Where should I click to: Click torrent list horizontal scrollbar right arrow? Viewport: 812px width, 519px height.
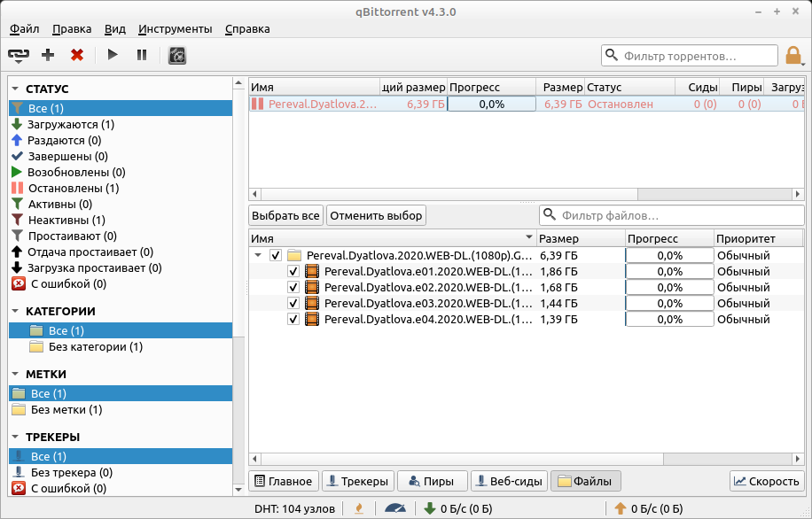pos(798,194)
